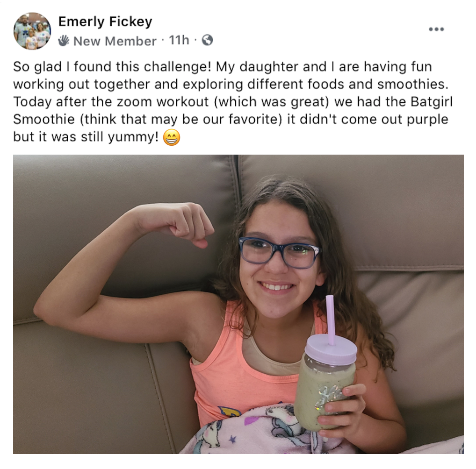Viewport: 476px width, 469px height.
Task: Open the three-dot post options menu
Action: [436, 29]
